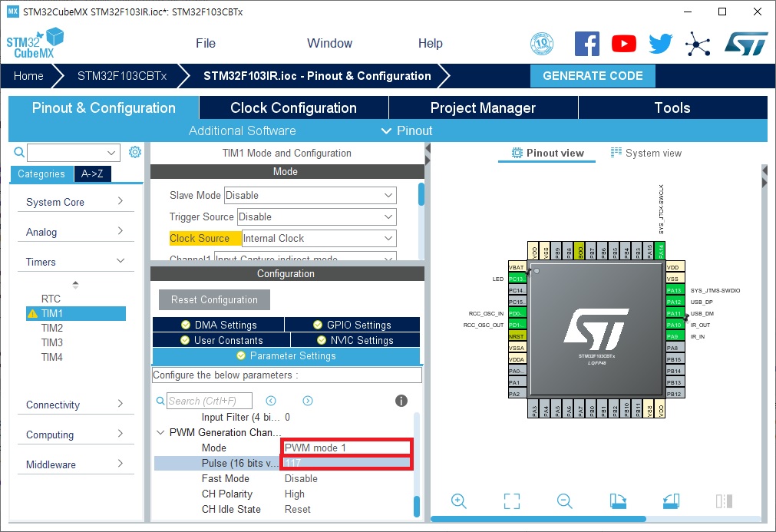Click the PA9 IR_IN pin

675,336
